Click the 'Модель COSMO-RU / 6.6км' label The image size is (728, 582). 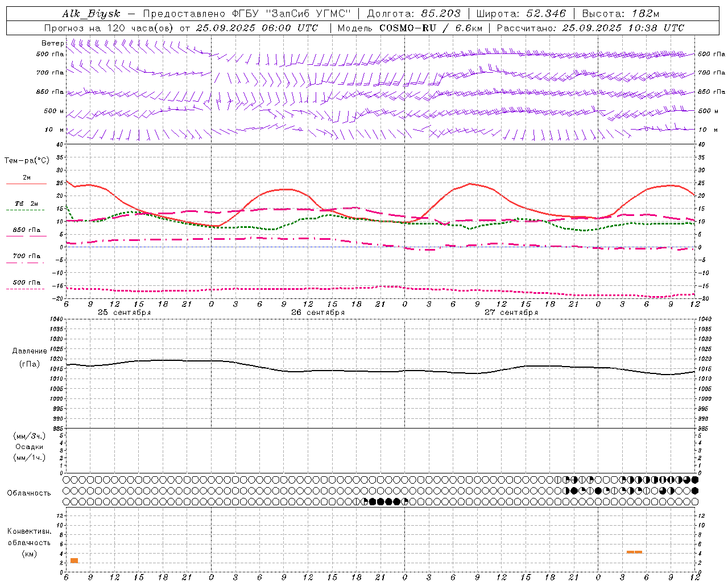coord(409,28)
